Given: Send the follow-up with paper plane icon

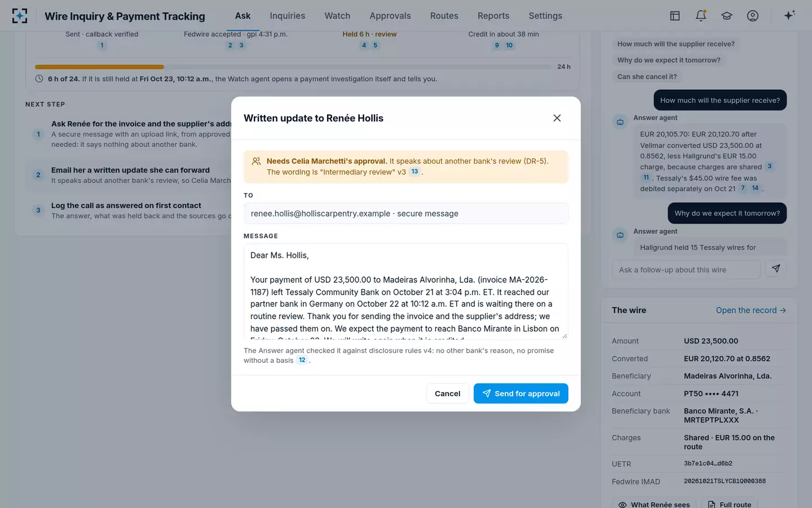Looking at the screenshot, I should click(x=776, y=269).
